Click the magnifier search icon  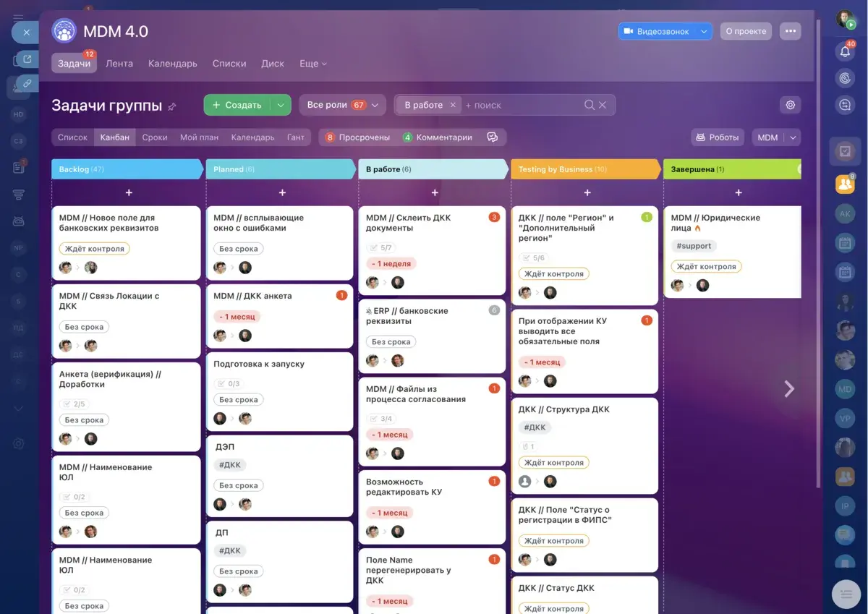(590, 105)
